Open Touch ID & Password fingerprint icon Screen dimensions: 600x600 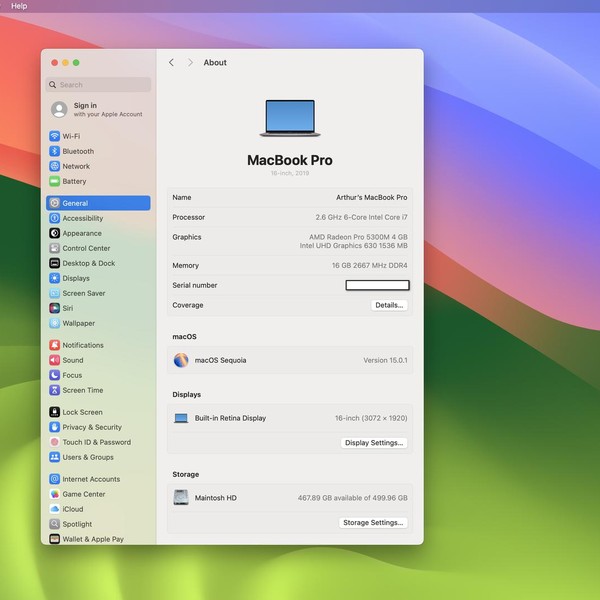(x=54, y=442)
